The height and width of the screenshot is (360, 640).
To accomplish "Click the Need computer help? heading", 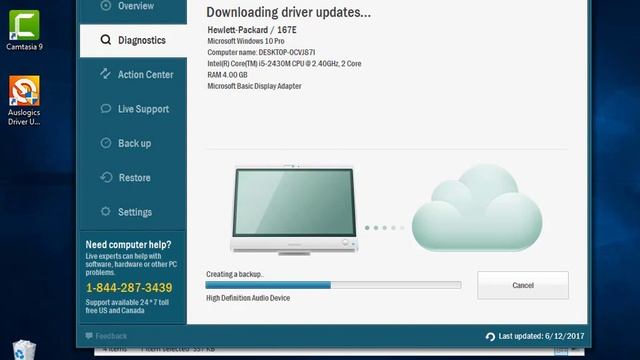I will click(x=128, y=244).
